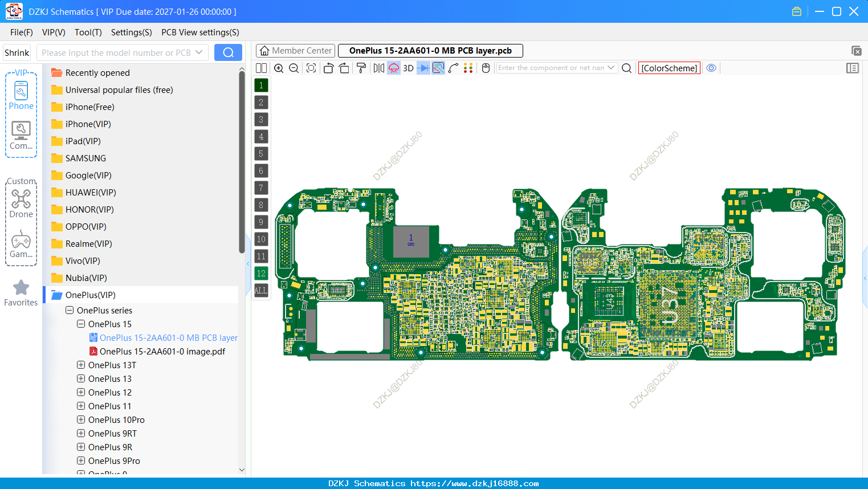Click the blue search button

pos(228,52)
